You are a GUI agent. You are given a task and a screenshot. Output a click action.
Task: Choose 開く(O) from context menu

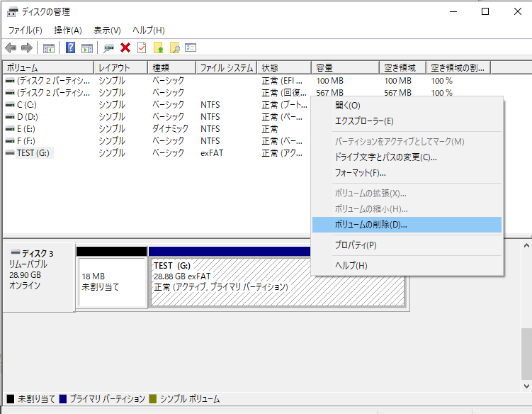[x=407, y=106]
